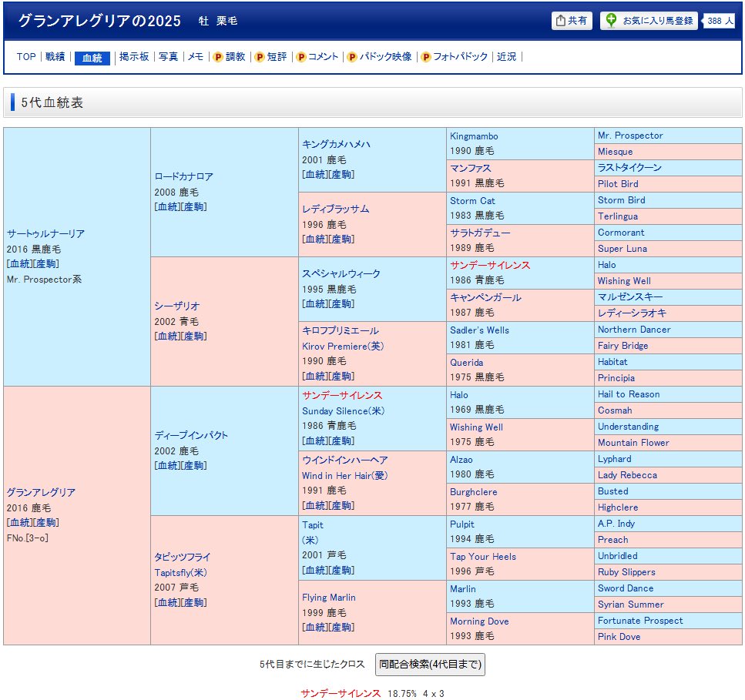This screenshot has width=745, height=700.
Task: Click FNo.[3-o] family number text
Action: 28,538
